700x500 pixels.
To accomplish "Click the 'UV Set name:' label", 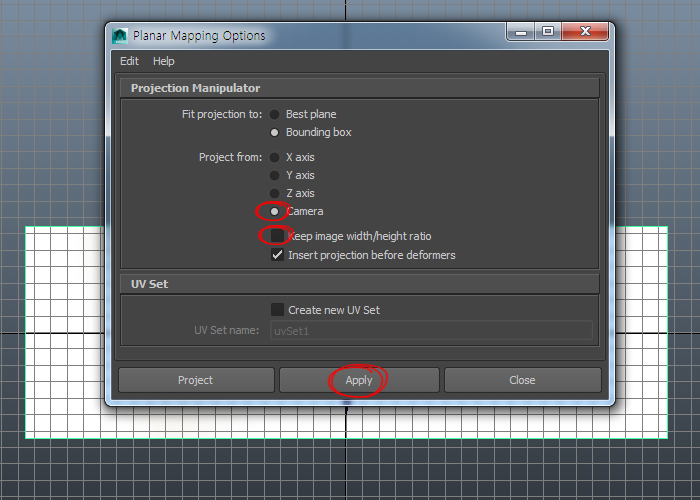I will click(226, 330).
